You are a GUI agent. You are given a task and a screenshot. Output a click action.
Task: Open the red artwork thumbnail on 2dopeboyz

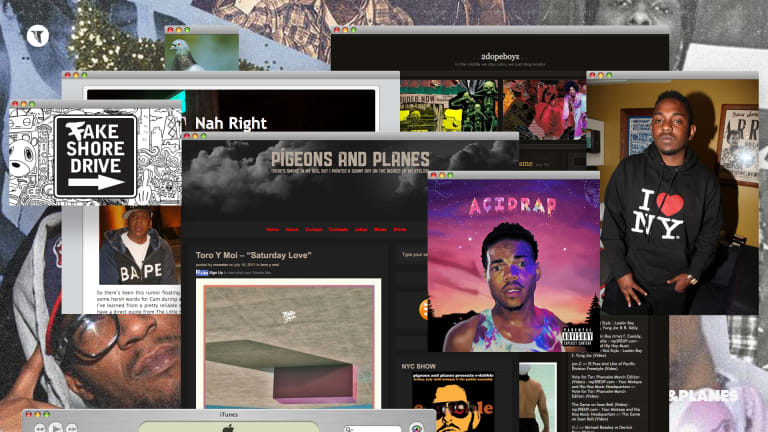coord(544,110)
